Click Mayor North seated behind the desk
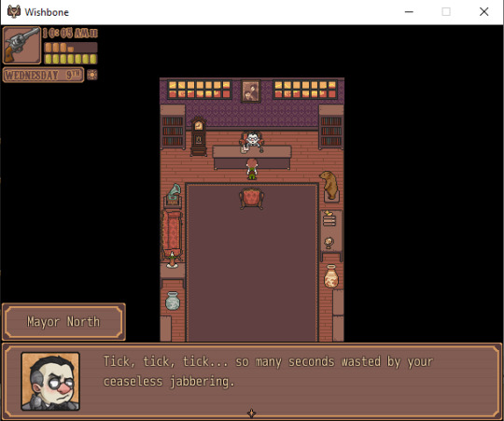 pyautogui.click(x=252, y=140)
